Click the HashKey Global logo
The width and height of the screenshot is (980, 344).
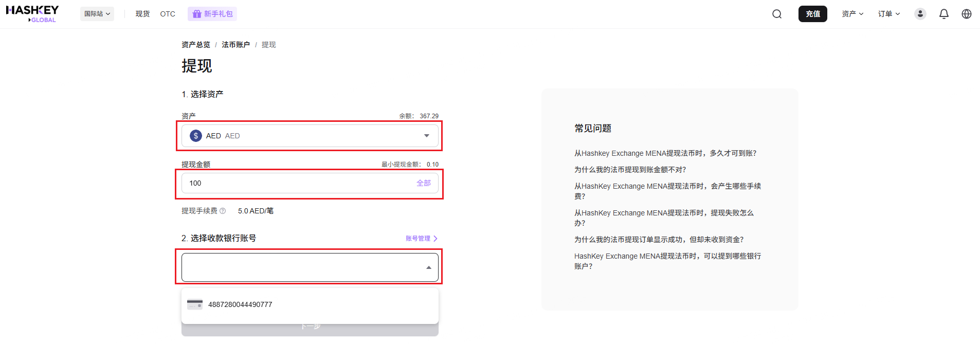pos(32,14)
